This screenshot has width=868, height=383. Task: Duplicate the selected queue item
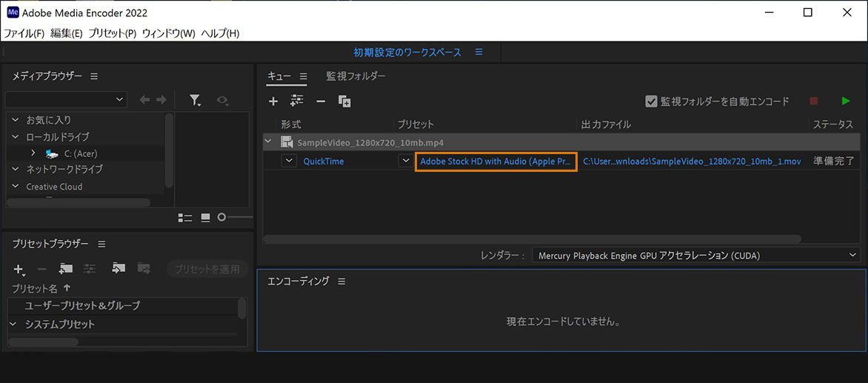344,101
